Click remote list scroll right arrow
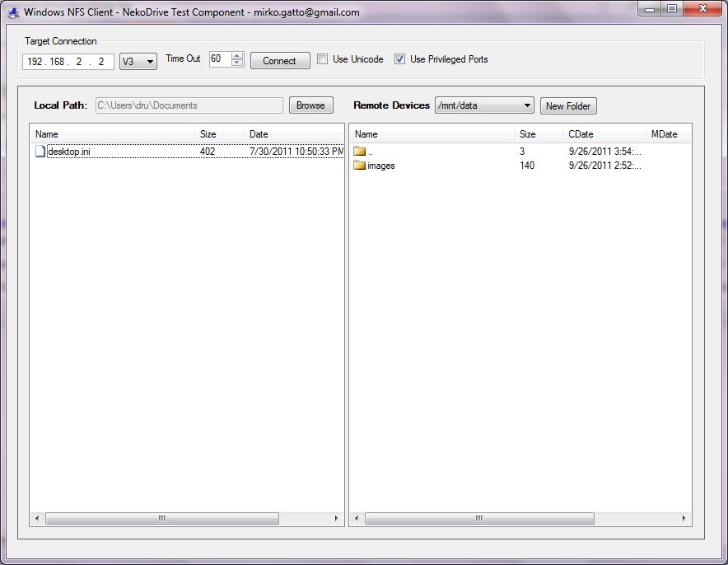728x565 pixels. tap(684, 518)
